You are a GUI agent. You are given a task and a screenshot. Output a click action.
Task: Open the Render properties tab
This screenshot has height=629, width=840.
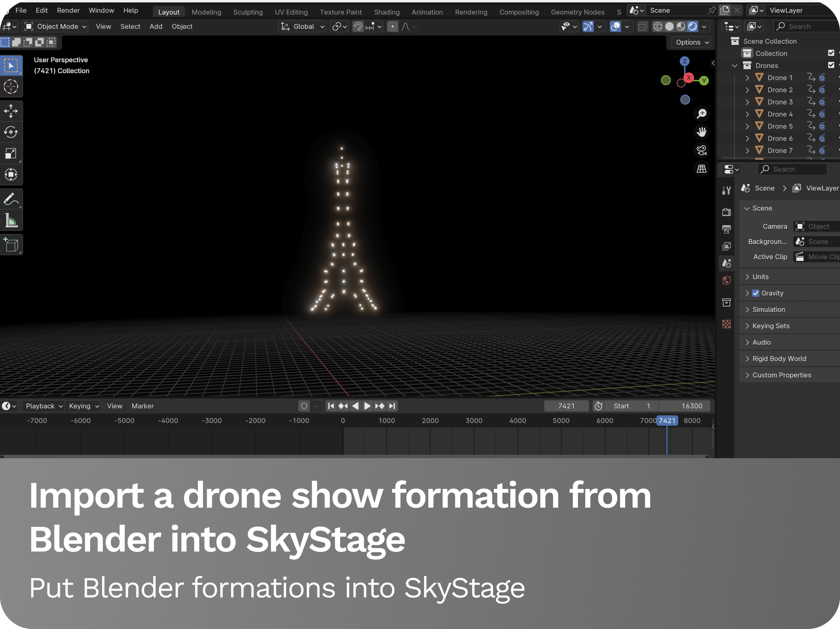[x=726, y=212]
